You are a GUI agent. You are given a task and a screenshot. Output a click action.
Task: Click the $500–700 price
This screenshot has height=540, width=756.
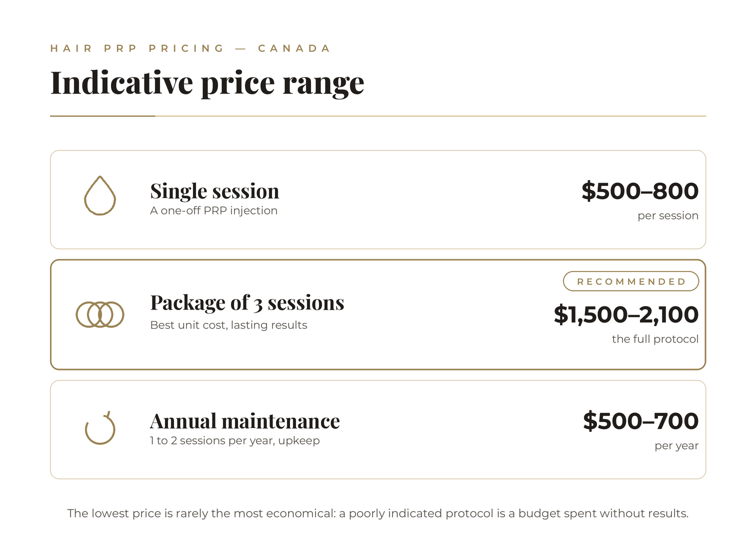coord(641,421)
